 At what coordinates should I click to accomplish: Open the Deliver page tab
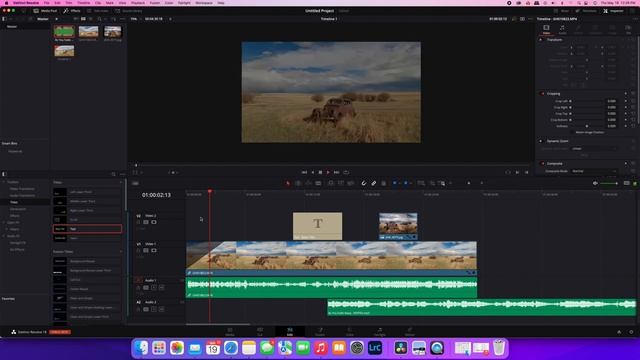410,331
